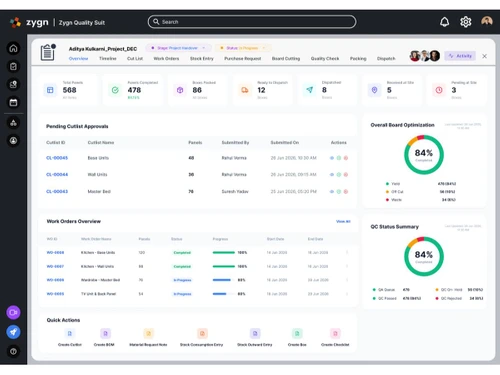500x375 pixels.
Task: Open the row menu for Kitchen - Base Units
Action: pyautogui.click(x=347, y=253)
